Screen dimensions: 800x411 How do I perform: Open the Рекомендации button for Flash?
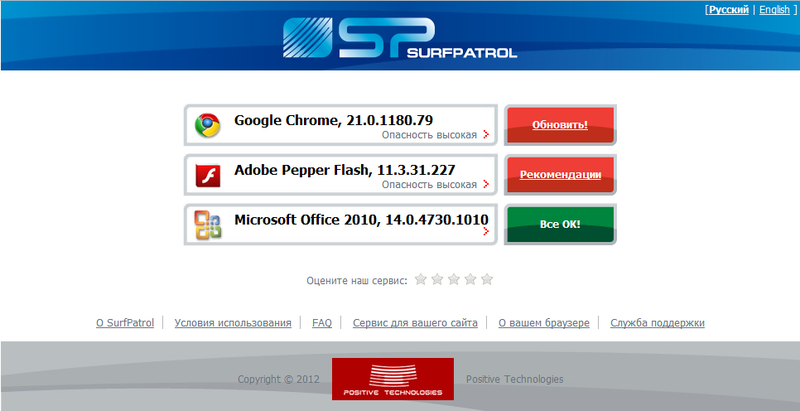pos(560,174)
